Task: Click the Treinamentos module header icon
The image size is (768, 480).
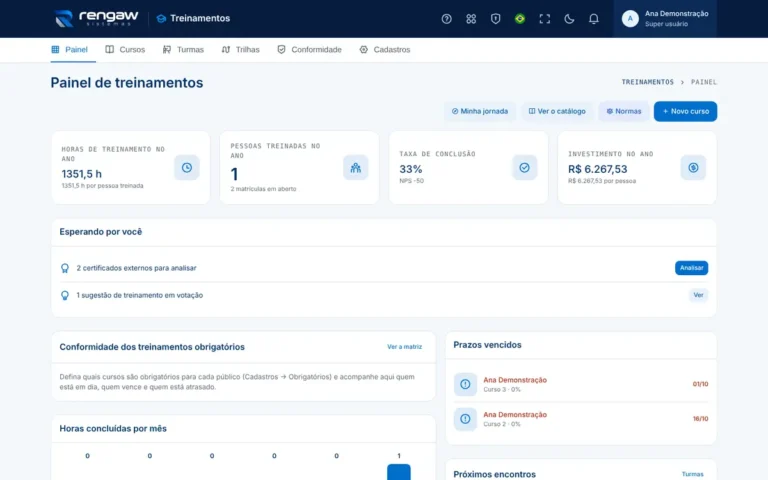Action: (x=161, y=19)
